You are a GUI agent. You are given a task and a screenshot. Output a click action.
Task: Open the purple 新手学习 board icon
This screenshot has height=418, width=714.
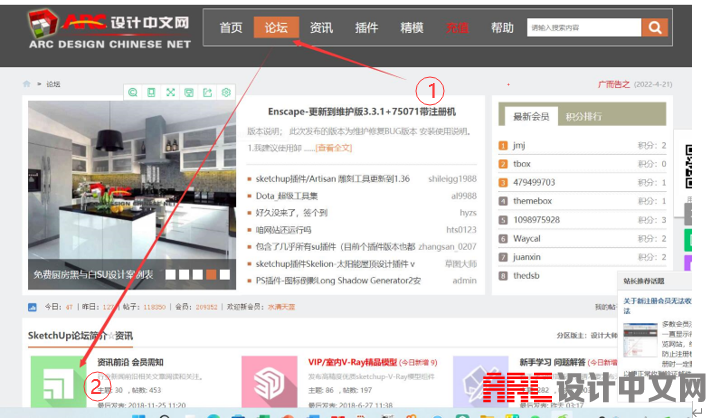click(x=480, y=382)
